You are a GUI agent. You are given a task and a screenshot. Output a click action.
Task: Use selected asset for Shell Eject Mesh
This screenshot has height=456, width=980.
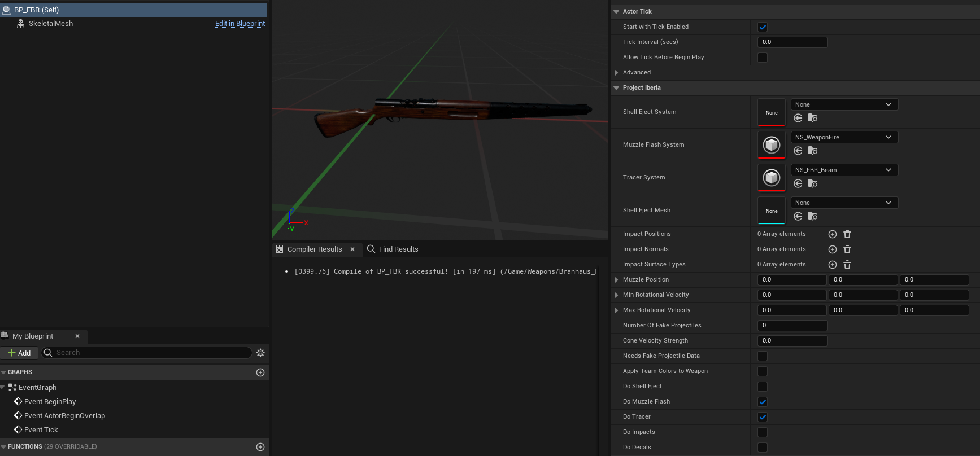[x=798, y=216]
